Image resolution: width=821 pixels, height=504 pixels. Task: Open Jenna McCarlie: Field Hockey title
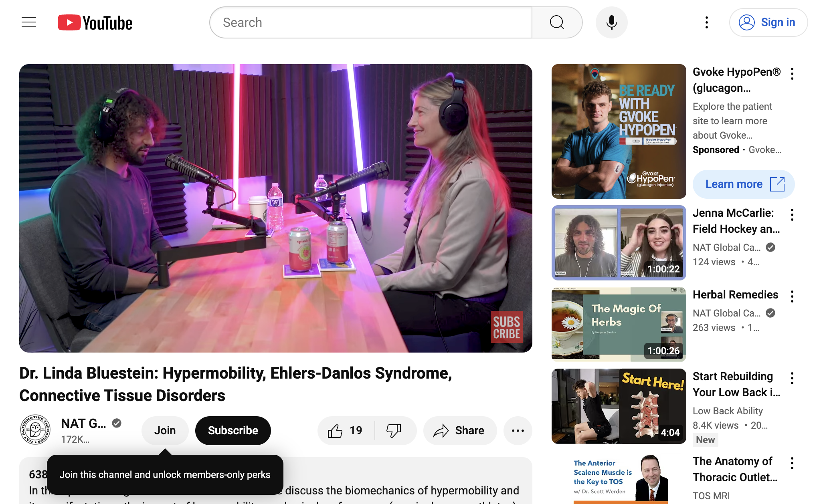(x=736, y=221)
